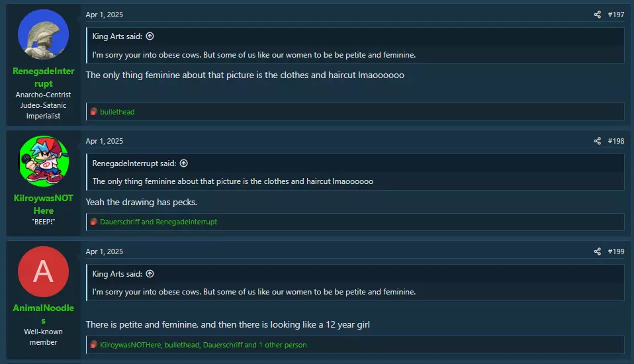Jump to King Arts quoted post in #199
The width and height of the screenshot is (634, 364).
pos(150,274)
